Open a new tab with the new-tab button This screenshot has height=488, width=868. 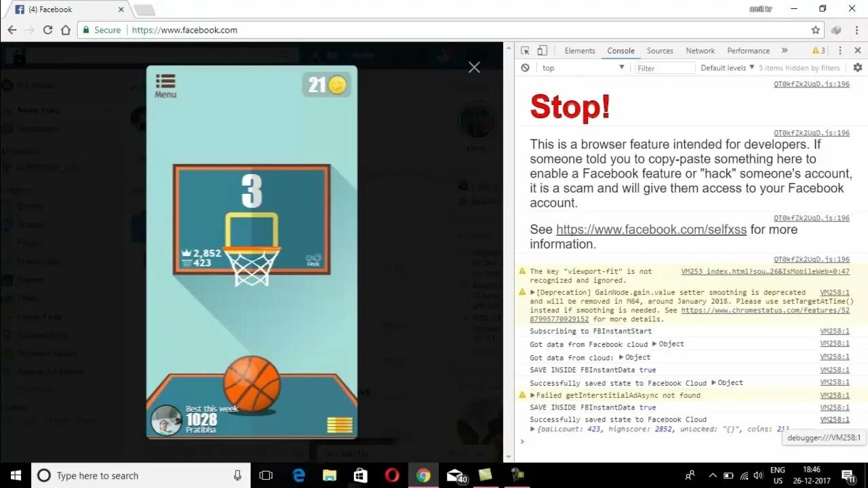[x=144, y=10]
